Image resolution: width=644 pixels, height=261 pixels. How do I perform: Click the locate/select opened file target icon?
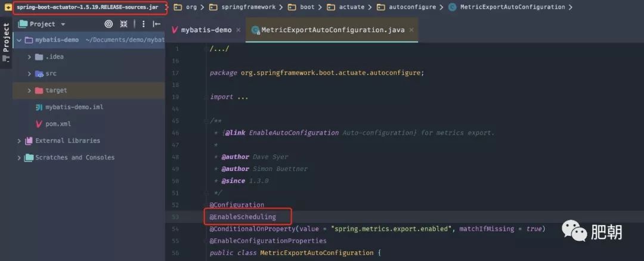coord(109,24)
